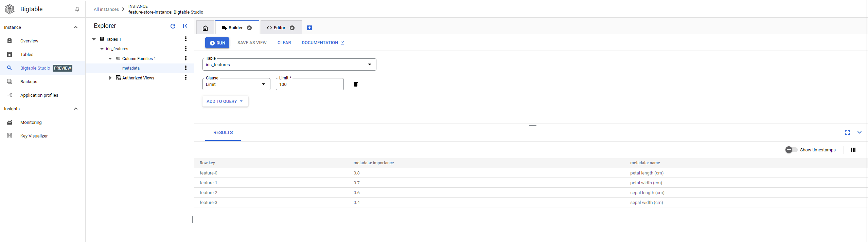Select the importance value 0.8 cell
This screenshot has width=868, height=242.
(x=356, y=173)
